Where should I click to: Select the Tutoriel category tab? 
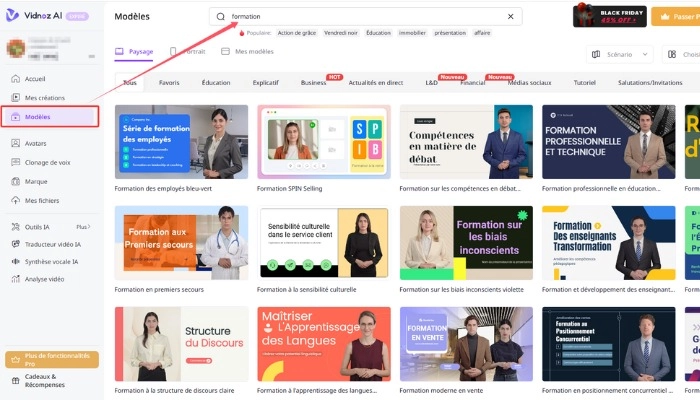585,83
